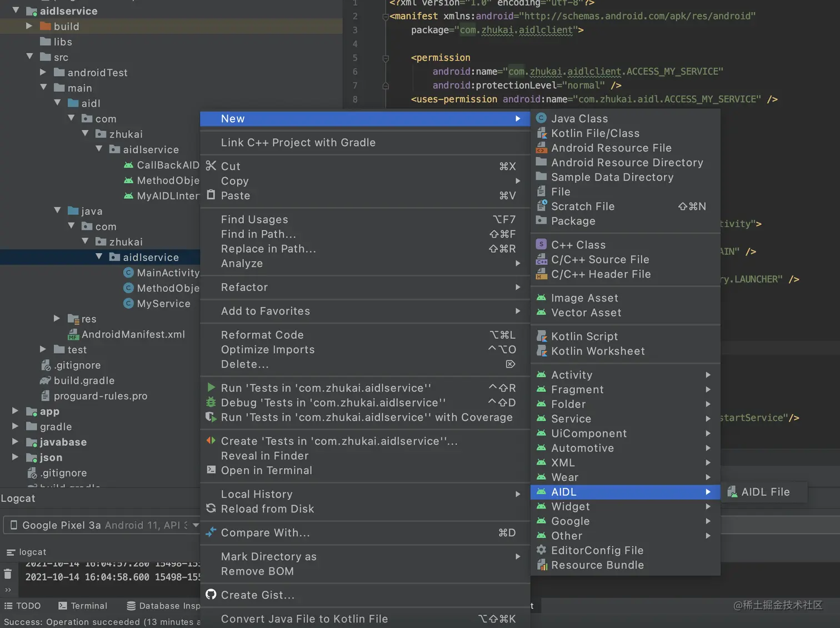Expand the app module

point(16,411)
